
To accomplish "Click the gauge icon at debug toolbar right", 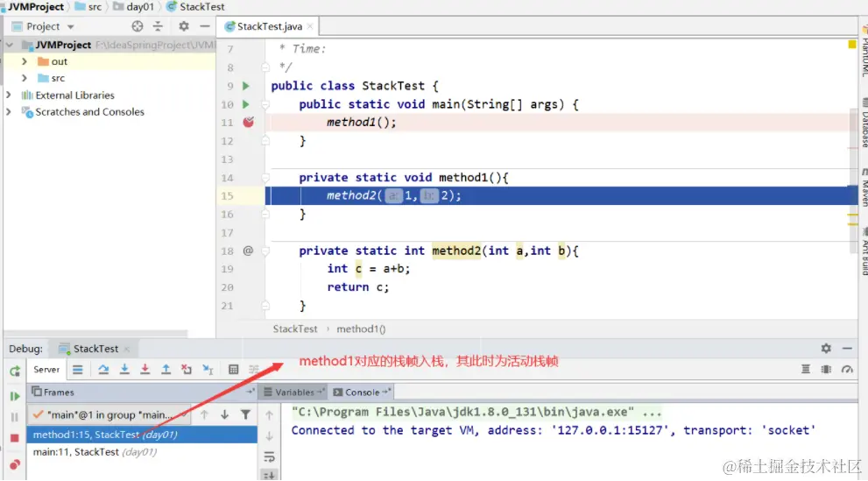I will coord(847,369).
